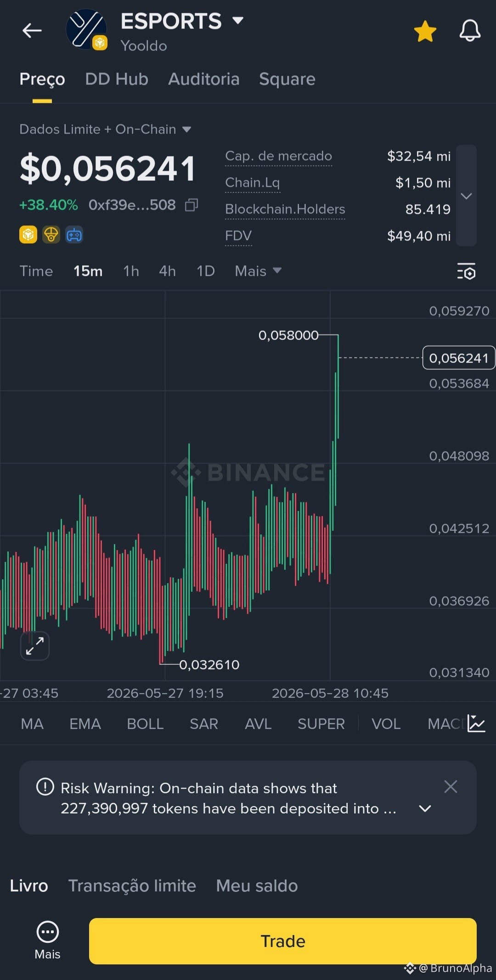Select the 1D chart interval
The image size is (496, 980).
click(x=206, y=271)
